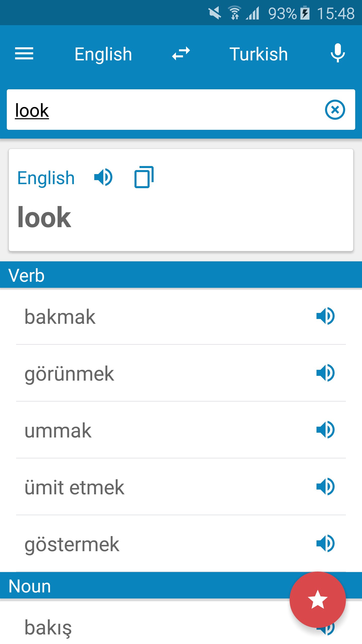The height and width of the screenshot is (644, 362).
Task: Swap English and Turkish languages
Action: point(181,54)
